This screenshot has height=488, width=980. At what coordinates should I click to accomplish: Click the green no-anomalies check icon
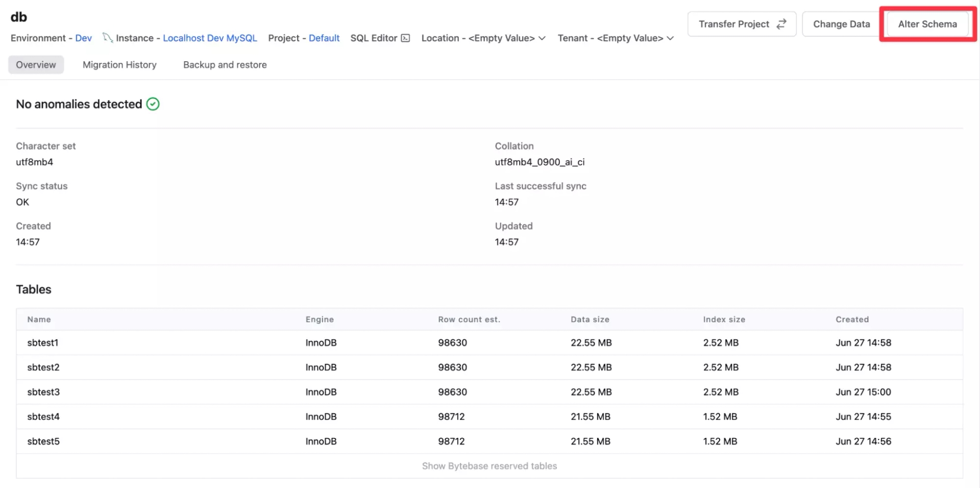(153, 104)
